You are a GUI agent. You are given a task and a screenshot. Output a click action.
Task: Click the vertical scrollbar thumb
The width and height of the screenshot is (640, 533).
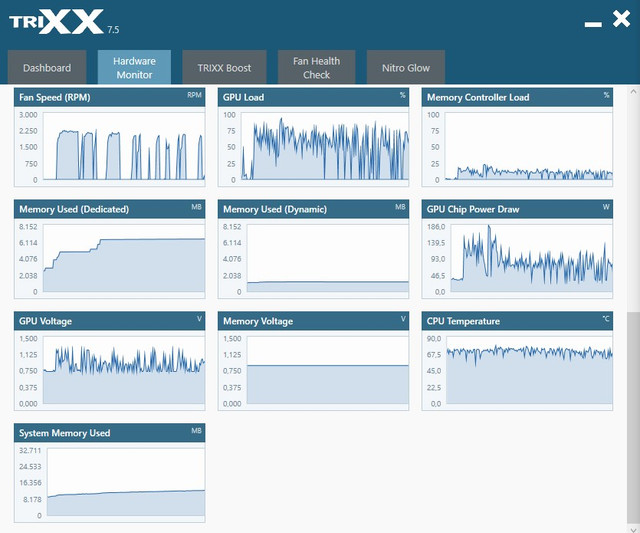coord(633,416)
